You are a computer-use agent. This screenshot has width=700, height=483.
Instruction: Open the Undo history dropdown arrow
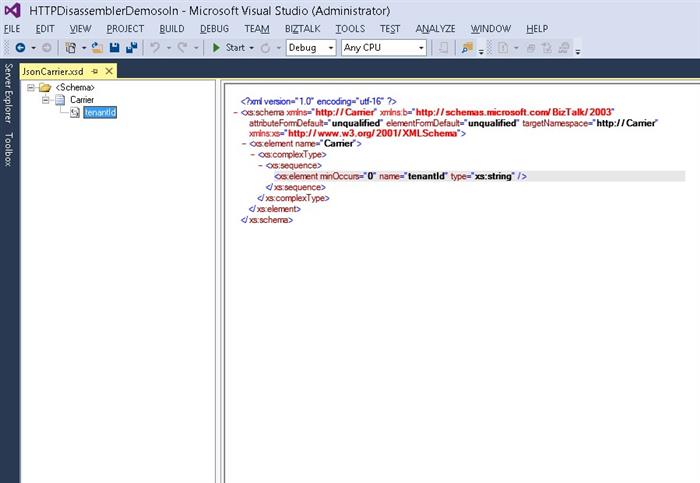pos(169,48)
